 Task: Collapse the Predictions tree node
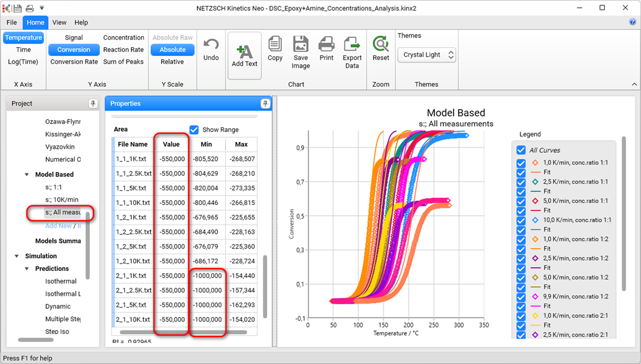[x=27, y=268]
